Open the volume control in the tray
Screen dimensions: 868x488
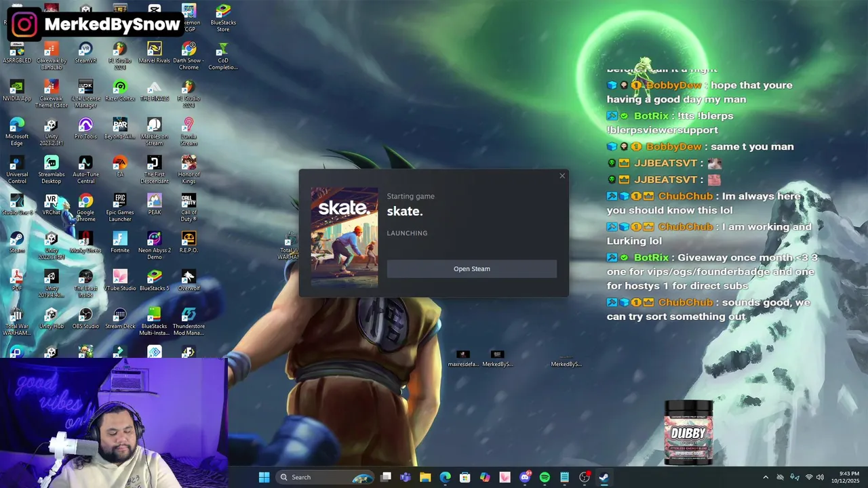tap(820, 477)
